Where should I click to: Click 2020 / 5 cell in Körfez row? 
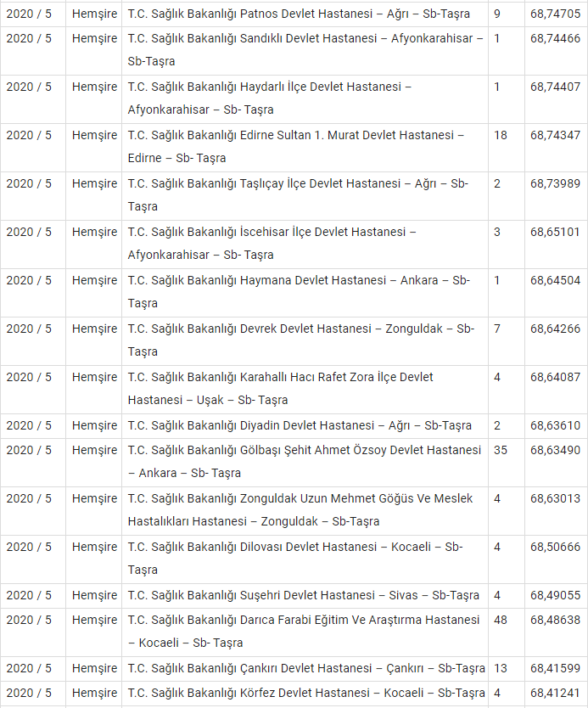coord(29,693)
